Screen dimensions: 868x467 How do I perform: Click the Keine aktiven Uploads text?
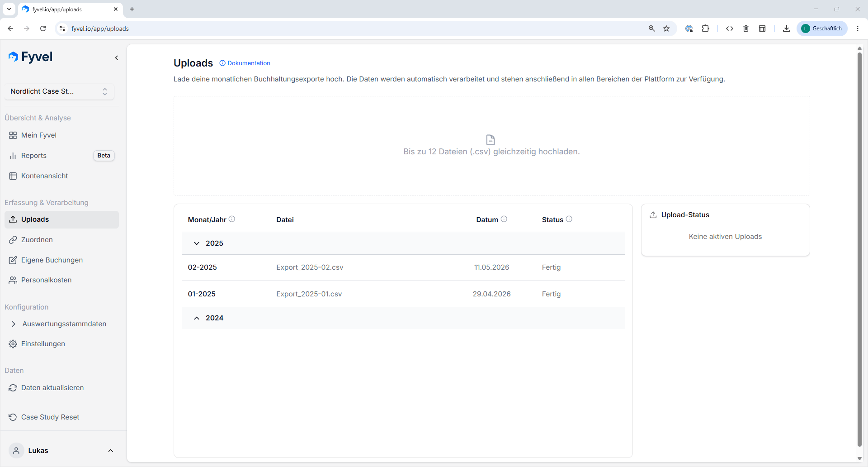725,237
